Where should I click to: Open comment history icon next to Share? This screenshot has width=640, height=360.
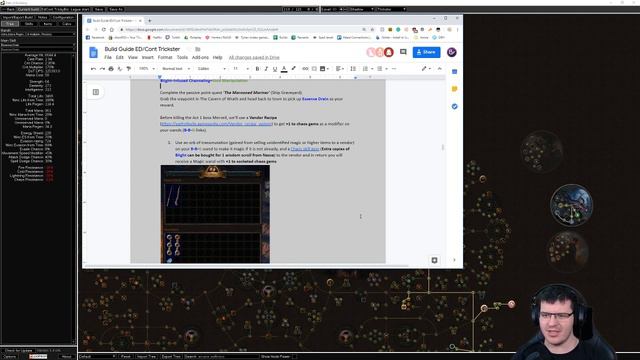(403, 52)
